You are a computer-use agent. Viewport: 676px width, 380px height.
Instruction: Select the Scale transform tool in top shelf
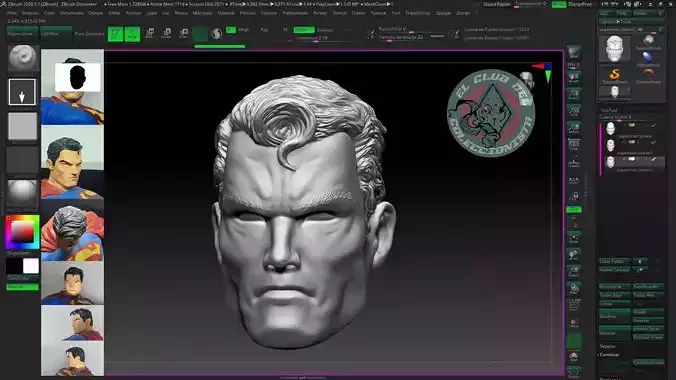[x=166, y=34]
